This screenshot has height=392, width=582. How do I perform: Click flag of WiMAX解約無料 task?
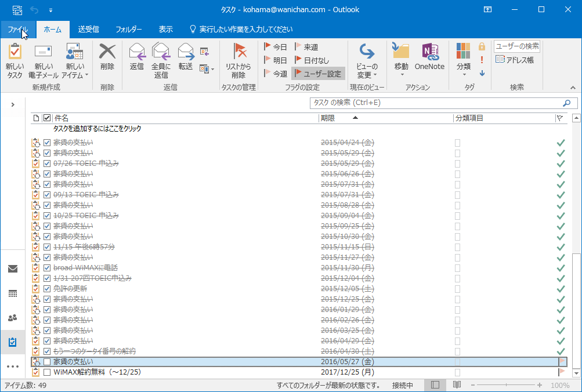[x=561, y=372]
